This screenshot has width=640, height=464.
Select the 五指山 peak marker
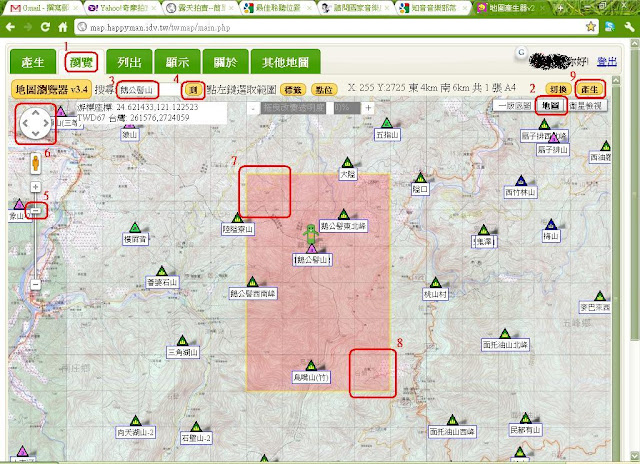[387, 122]
